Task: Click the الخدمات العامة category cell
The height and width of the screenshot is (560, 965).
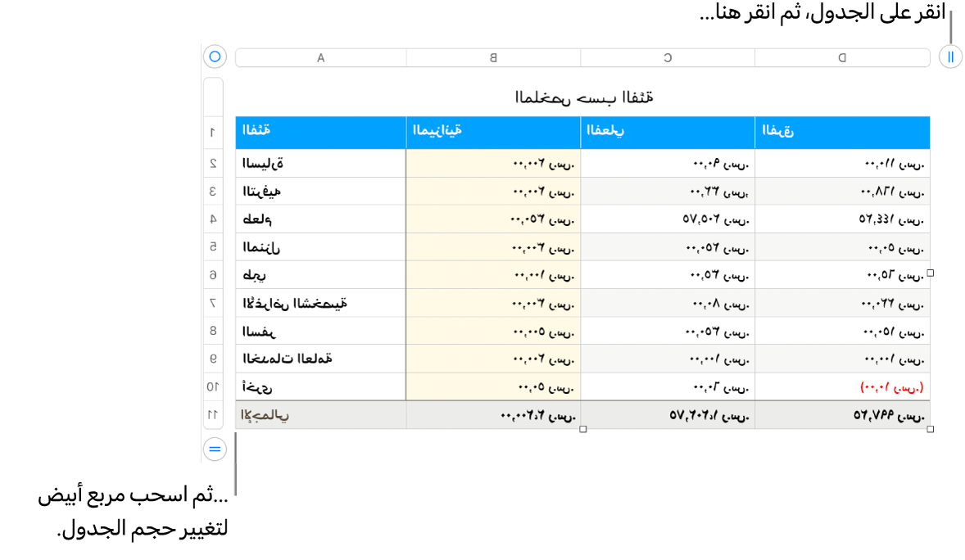Action: pos(320,359)
